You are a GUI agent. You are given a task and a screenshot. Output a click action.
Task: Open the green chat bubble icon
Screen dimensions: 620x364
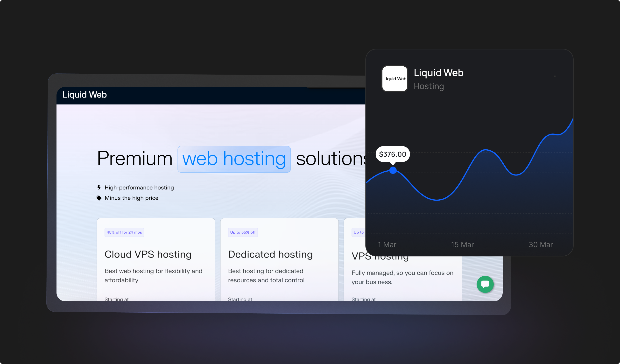(x=485, y=284)
